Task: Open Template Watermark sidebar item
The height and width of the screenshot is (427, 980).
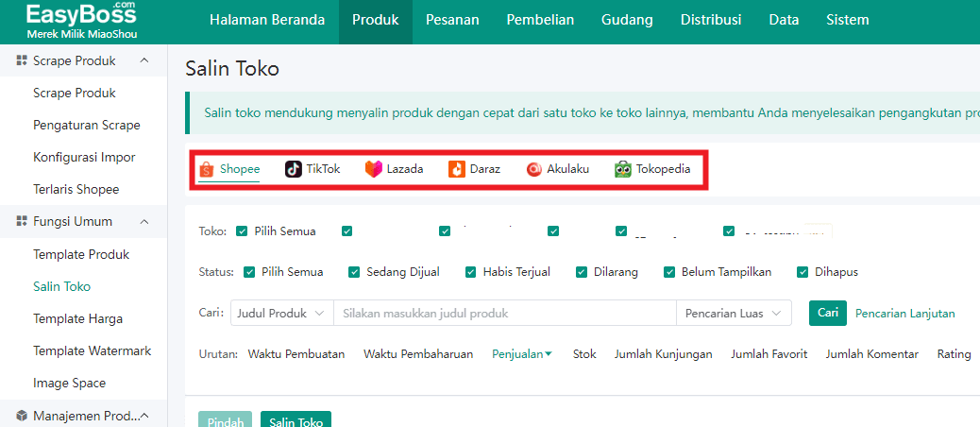Action: pyautogui.click(x=92, y=350)
